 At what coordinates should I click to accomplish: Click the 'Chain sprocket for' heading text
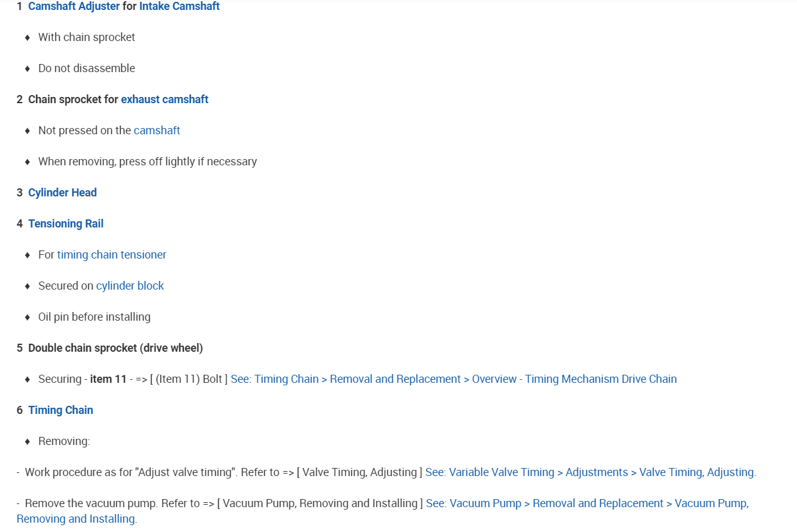tap(73, 99)
